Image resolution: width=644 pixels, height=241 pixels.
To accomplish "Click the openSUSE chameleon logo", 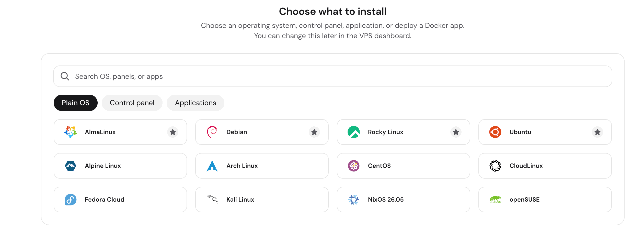I will point(495,200).
